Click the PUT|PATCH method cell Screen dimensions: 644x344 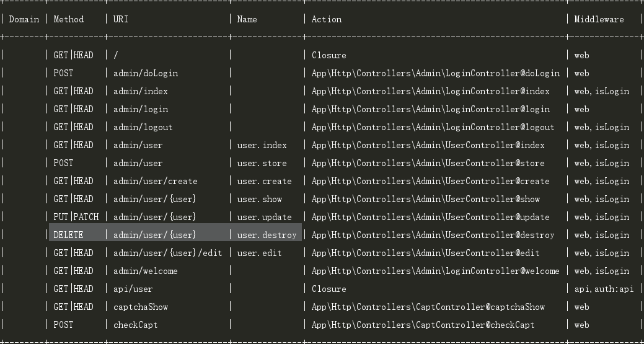(x=76, y=217)
